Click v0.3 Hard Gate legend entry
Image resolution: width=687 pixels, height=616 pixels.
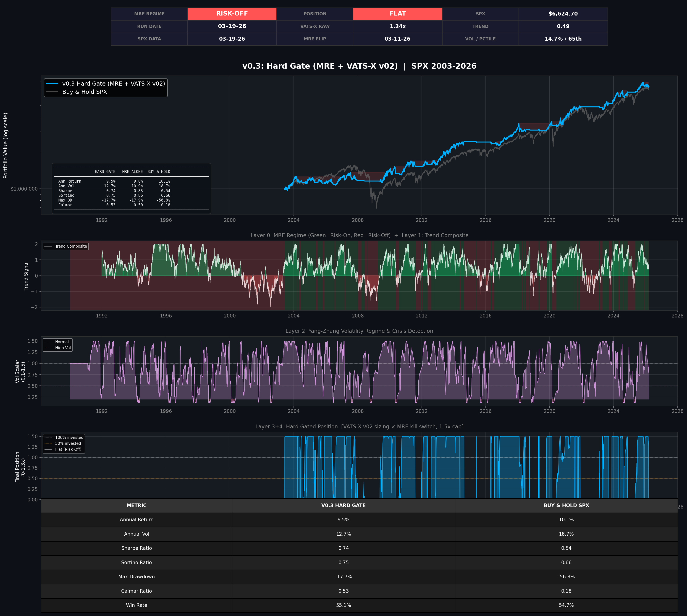[113, 84]
